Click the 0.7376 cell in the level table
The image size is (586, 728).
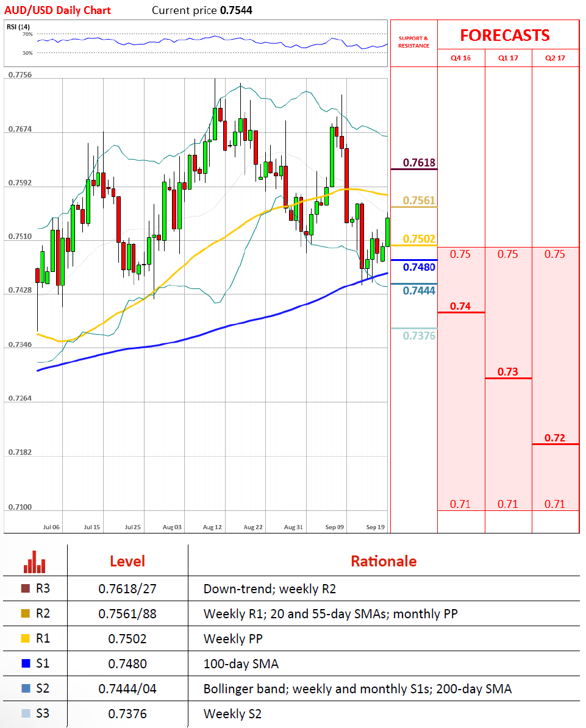click(127, 713)
